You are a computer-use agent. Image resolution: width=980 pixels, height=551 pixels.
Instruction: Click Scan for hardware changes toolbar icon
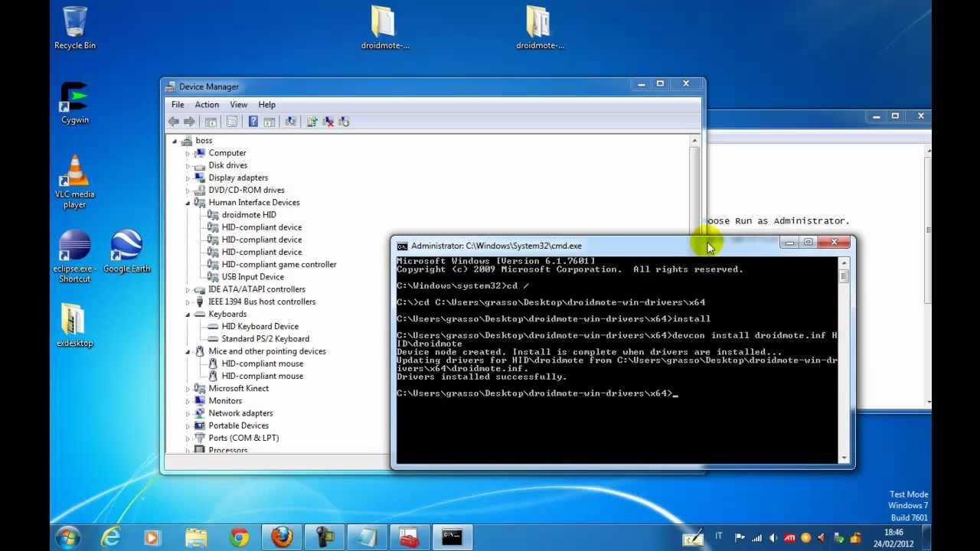[290, 122]
